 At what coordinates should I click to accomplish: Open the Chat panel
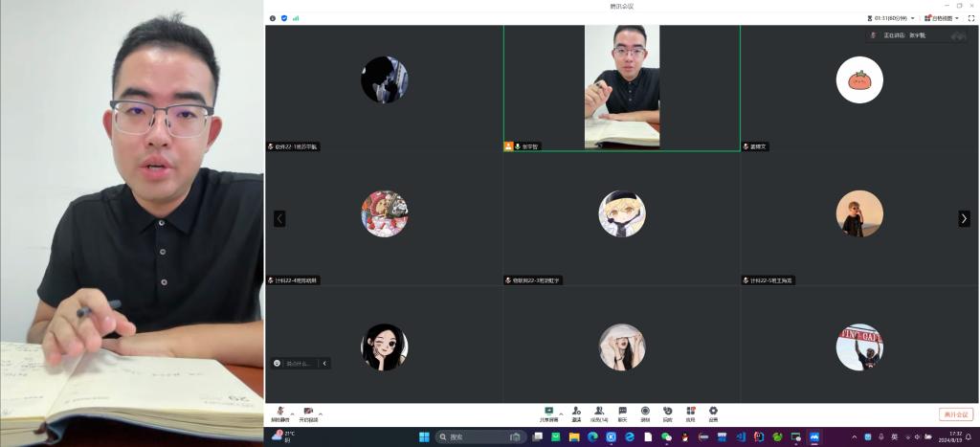(x=622, y=413)
